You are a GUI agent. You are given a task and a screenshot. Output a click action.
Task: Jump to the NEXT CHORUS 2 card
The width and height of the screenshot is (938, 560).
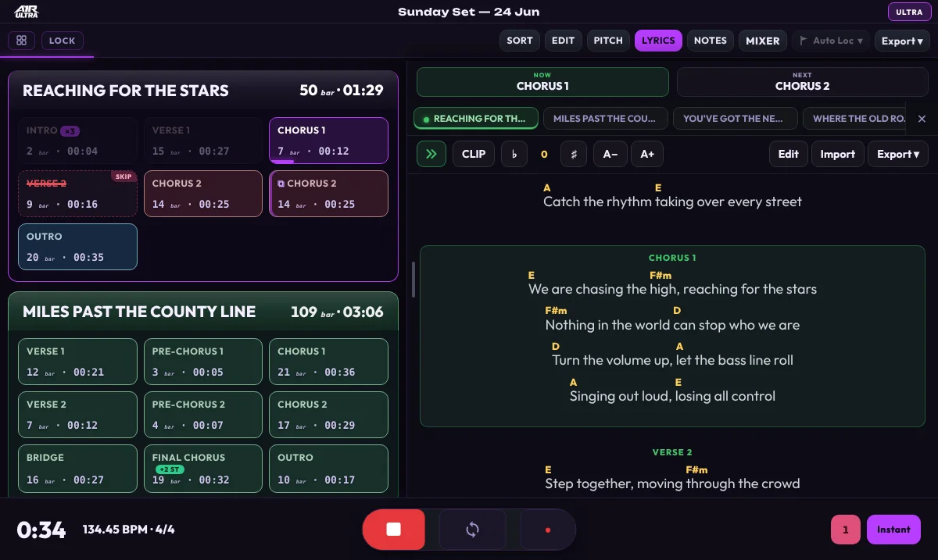coord(803,82)
